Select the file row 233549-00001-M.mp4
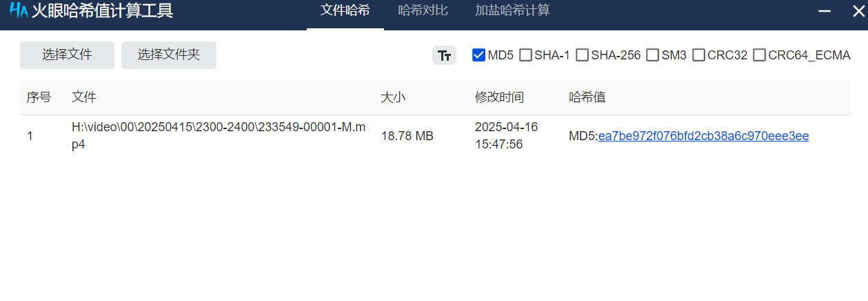This screenshot has width=868, height=301. pos(435,136)
